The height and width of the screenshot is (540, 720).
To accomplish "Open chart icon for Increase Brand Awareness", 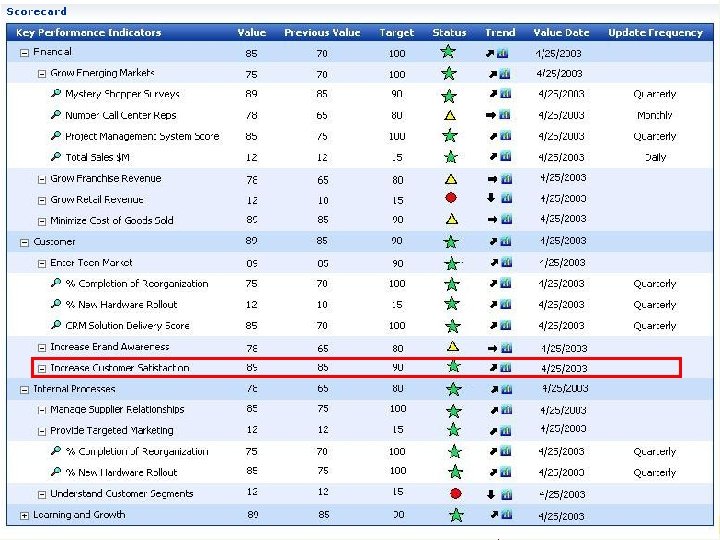I will (x=506, y=348).
